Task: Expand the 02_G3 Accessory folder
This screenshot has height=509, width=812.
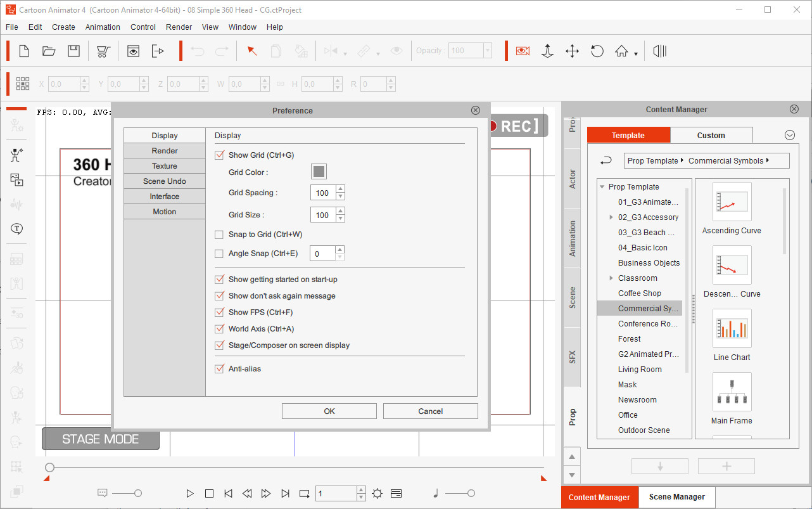Action: point(611,217)
